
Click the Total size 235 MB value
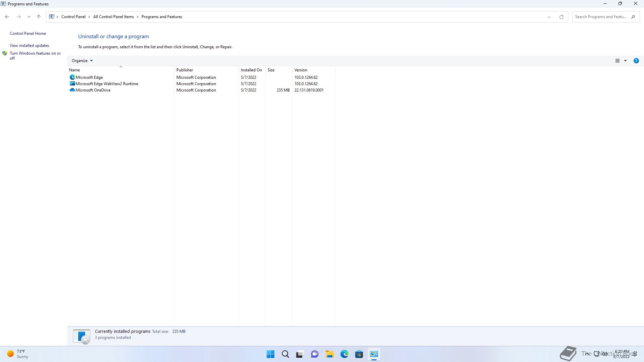(179, 331)
